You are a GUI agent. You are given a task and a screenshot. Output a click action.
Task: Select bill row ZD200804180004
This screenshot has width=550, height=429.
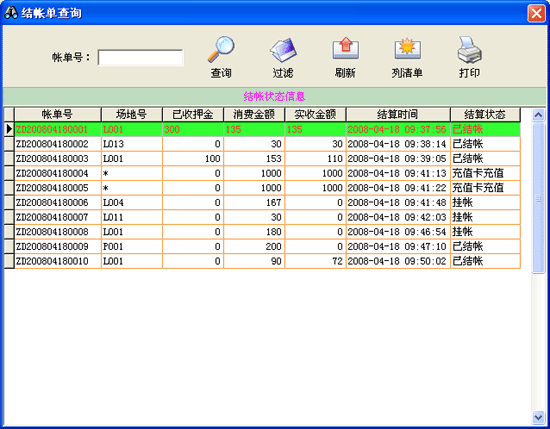262,173
